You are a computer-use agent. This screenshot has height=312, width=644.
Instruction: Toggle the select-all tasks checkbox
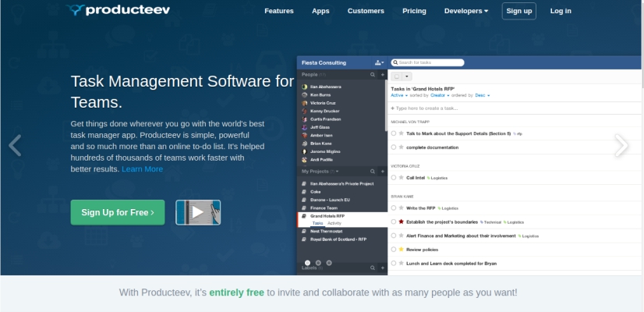click(397, 76)
